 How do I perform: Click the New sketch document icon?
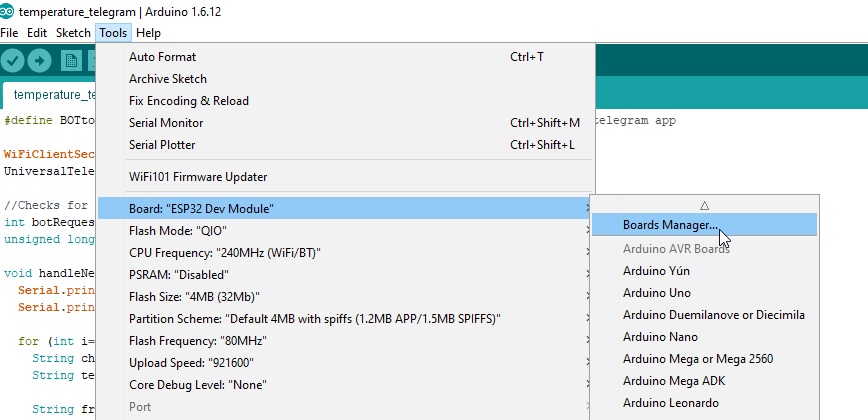[x=71, y=61]
